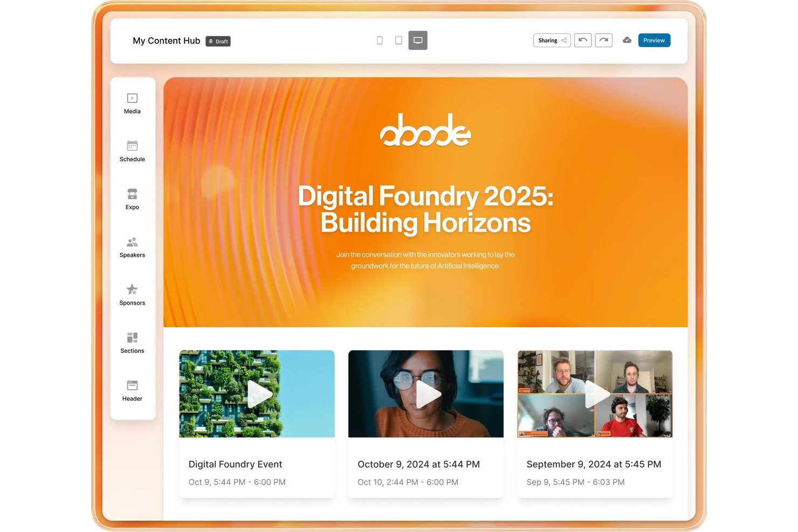The image size is (798, 532).
Task: Click the My Content Hub title
Action: pos(167,41)
